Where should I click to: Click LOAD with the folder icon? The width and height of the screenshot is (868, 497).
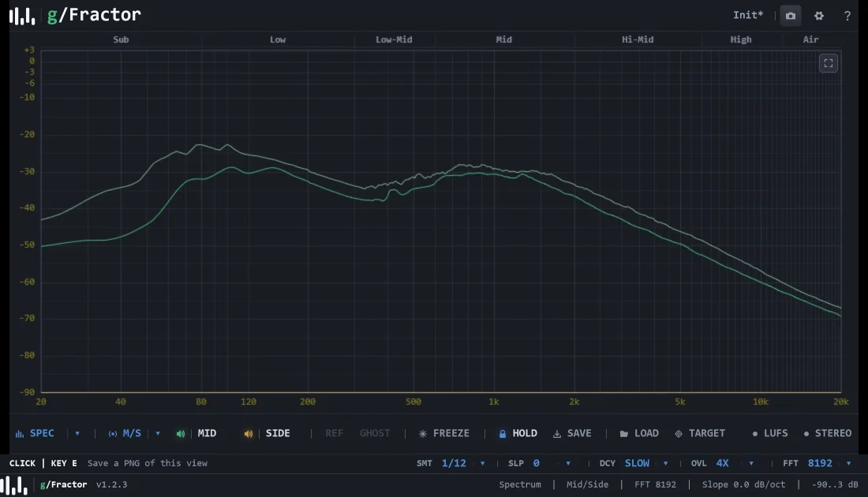tap(639, 433)
